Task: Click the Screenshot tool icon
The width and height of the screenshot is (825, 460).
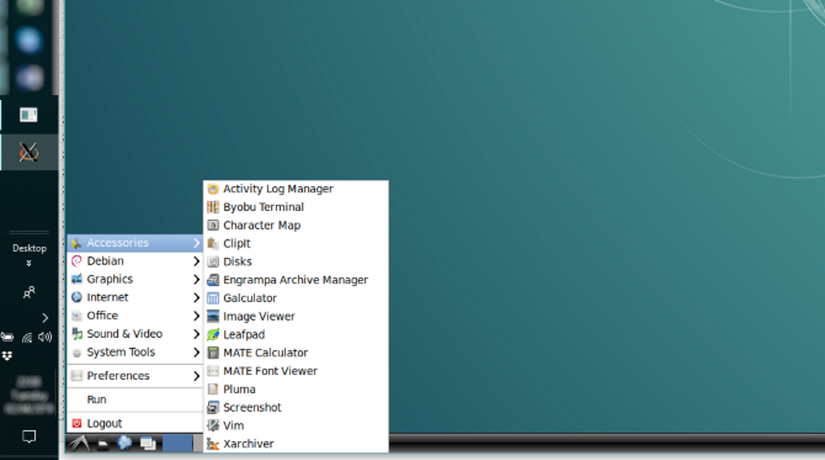Action: (x=213, y=407)
